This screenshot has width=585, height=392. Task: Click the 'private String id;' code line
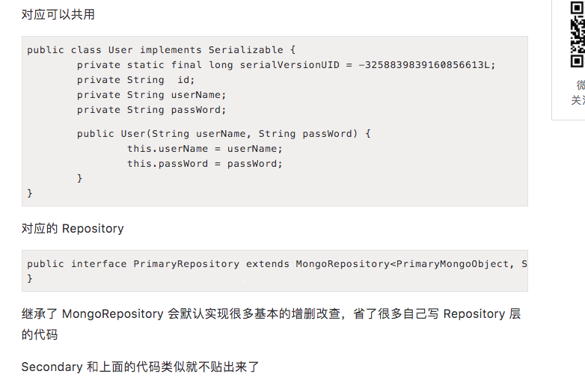(135, 80)
